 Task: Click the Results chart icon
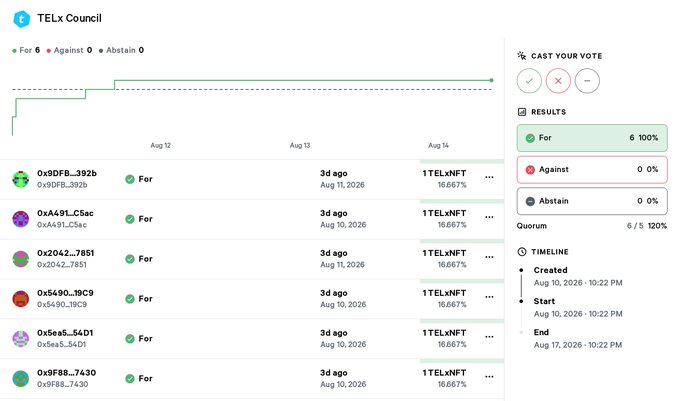pos(522,112)
